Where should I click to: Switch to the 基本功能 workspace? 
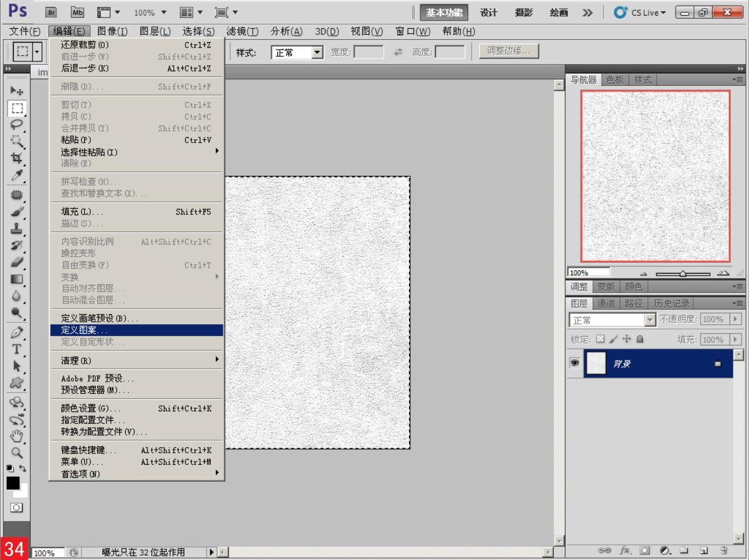444,13
